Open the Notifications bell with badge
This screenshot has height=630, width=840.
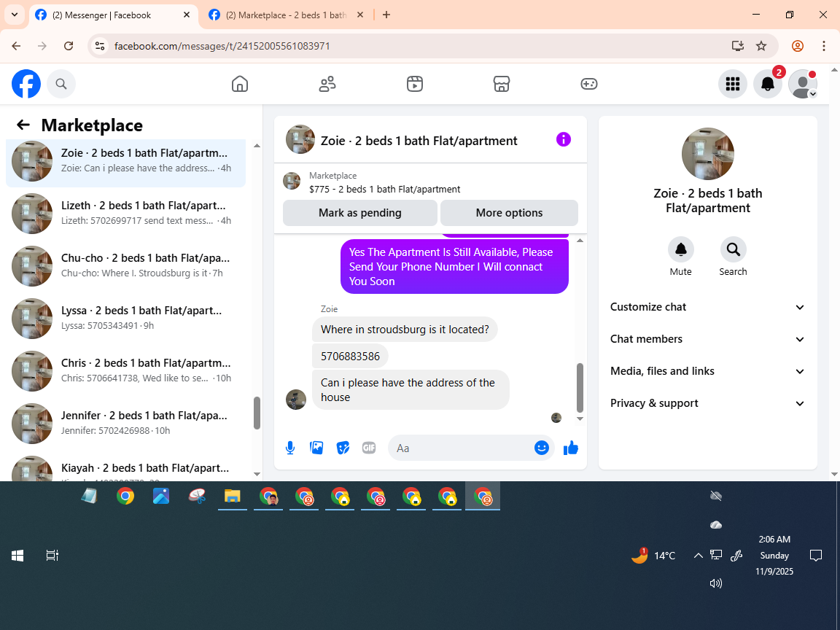pyautogui.click(x=768, y=84)
